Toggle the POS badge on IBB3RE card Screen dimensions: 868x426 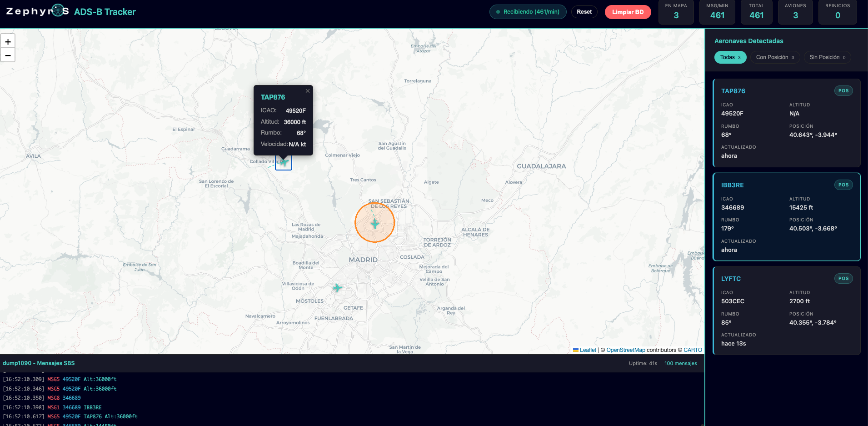(843, 185)
